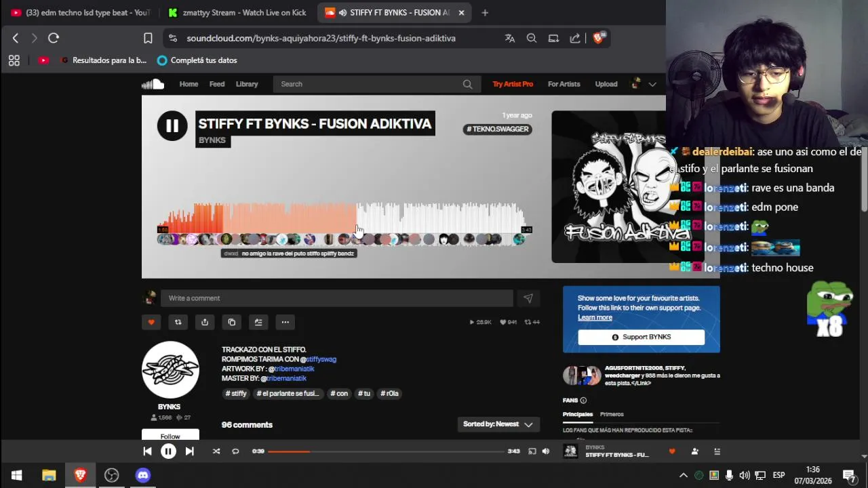Mute the volume in bottom player
Image resolution: width=868 pixels, height=488 pixels.
pos(546,451)
